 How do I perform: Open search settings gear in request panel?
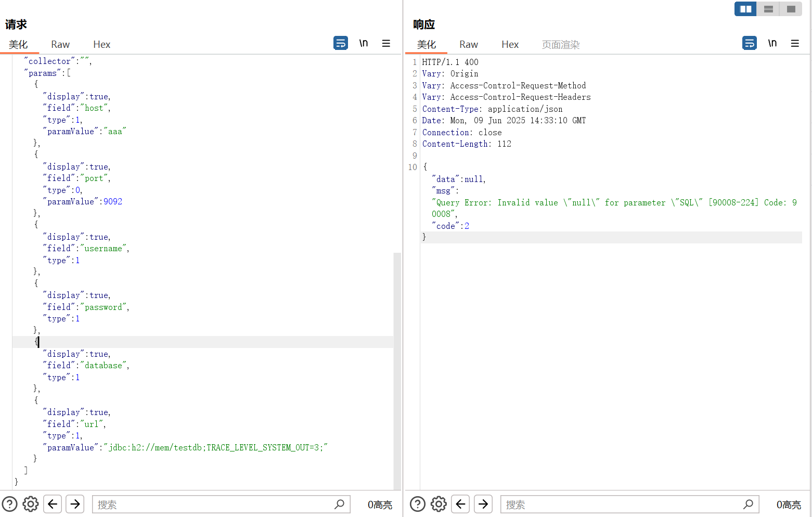(31, 504)
